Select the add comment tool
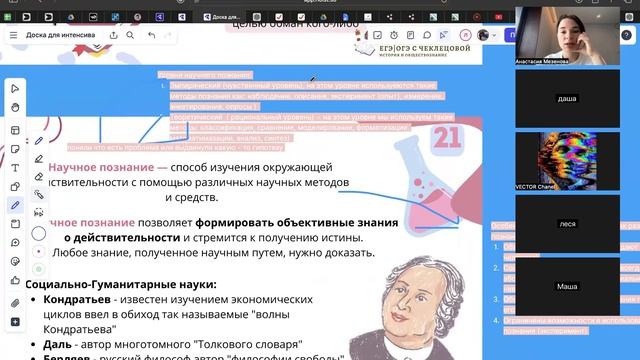Screen dimensions: 640x360 pos(15,243)
